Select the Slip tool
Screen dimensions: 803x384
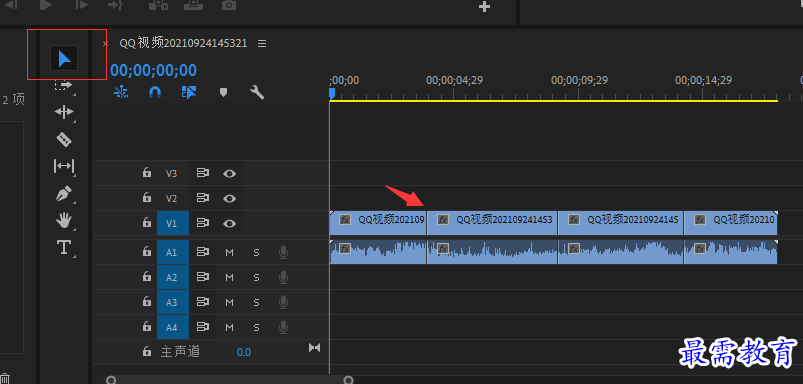[64, 166]
